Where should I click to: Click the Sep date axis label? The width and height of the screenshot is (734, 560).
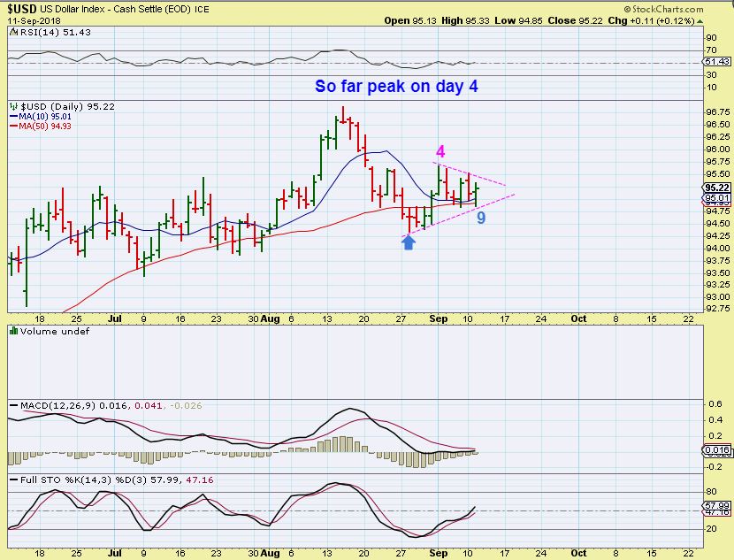tap(438, 318)
